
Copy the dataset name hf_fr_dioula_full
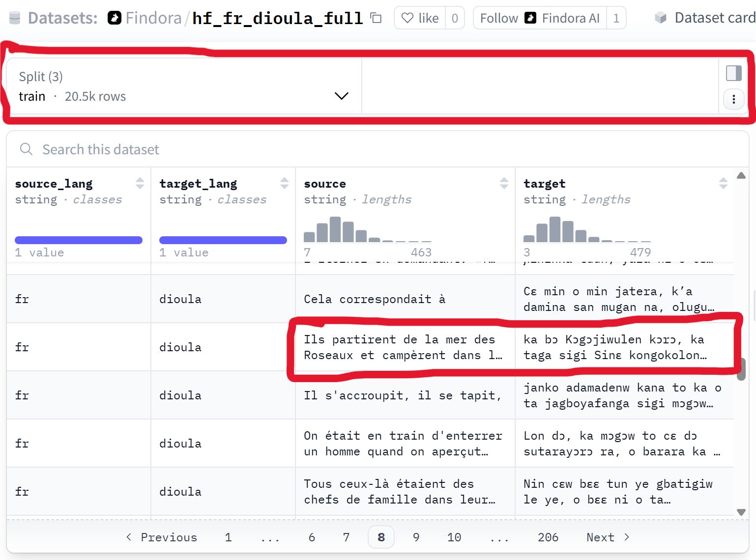click(375, 17)
